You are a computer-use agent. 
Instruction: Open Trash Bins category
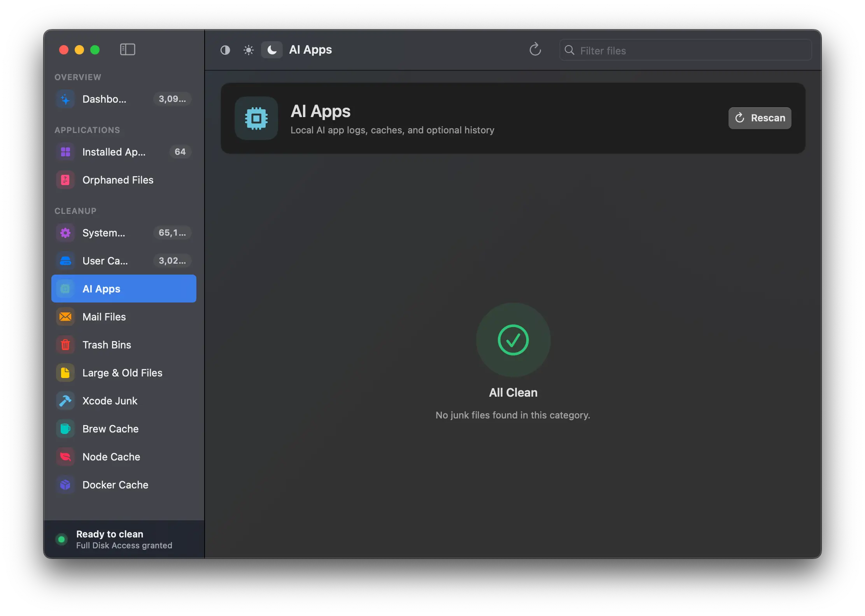[x=124, y=345]
